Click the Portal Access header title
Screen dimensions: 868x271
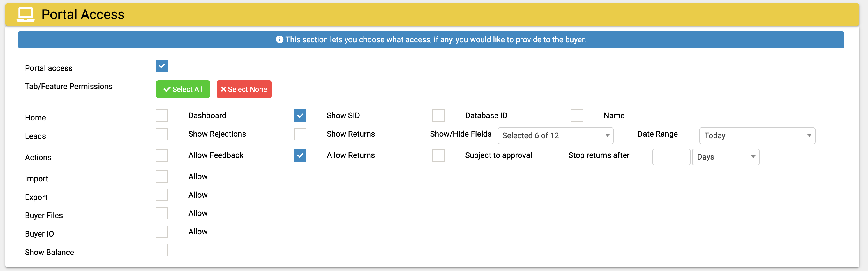pyautogui.click(x=83, y=15)
